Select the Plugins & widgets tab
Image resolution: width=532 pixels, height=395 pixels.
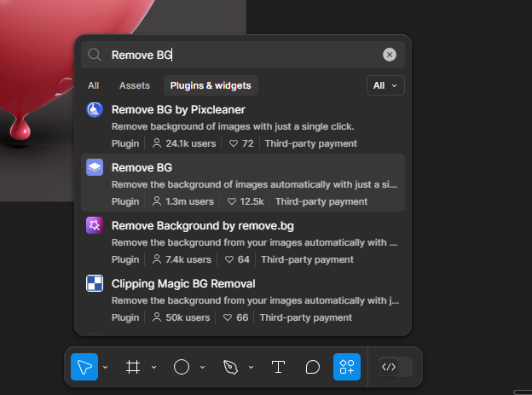[x=211, y=85]
